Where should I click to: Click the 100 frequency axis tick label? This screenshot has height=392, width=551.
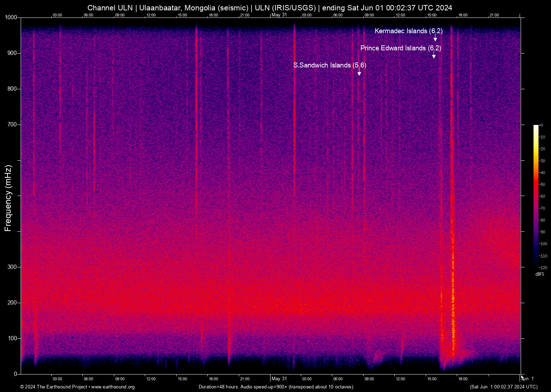[12, 338]
